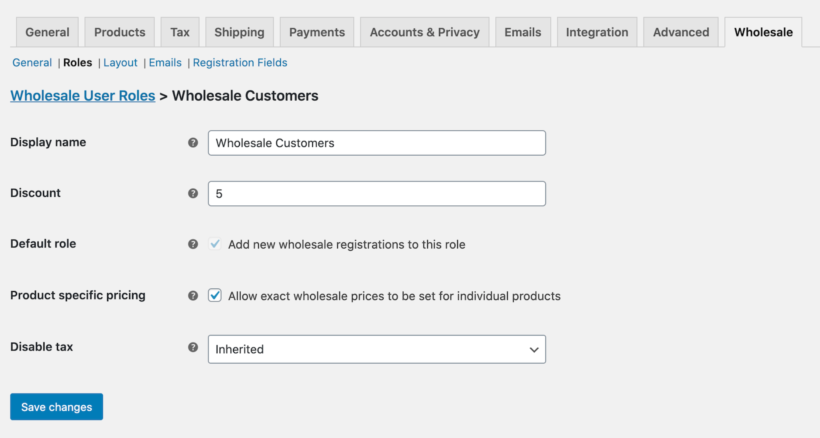Viewport: 820px width, 438px height.
Task: Click the Save changes button
Action: (x=56, y=407)
